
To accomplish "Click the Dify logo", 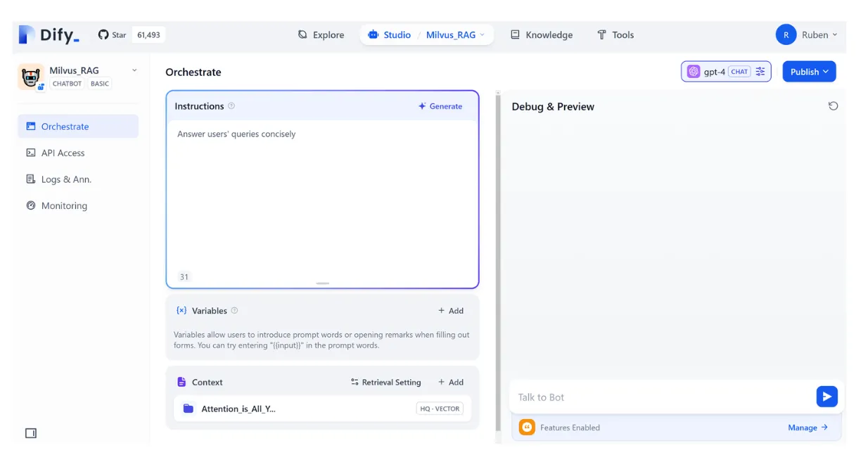I will tap(49, 34).
